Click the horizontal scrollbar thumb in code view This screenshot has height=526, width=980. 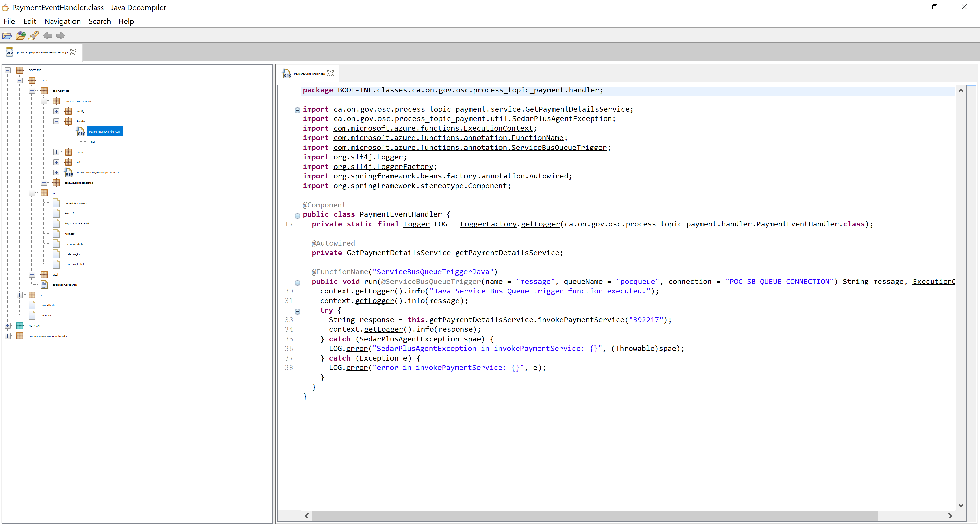pyautogui.click(x=595, y=516)
